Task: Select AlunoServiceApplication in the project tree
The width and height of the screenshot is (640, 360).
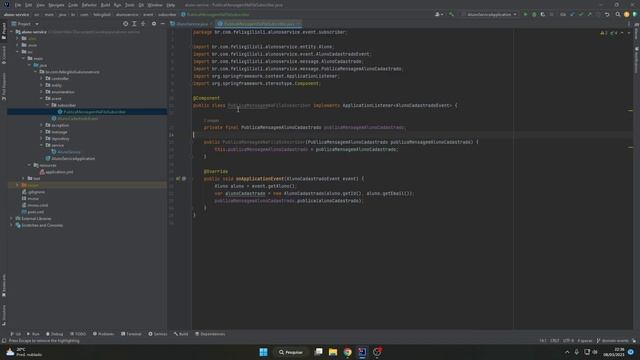Action: pos(70,158)
